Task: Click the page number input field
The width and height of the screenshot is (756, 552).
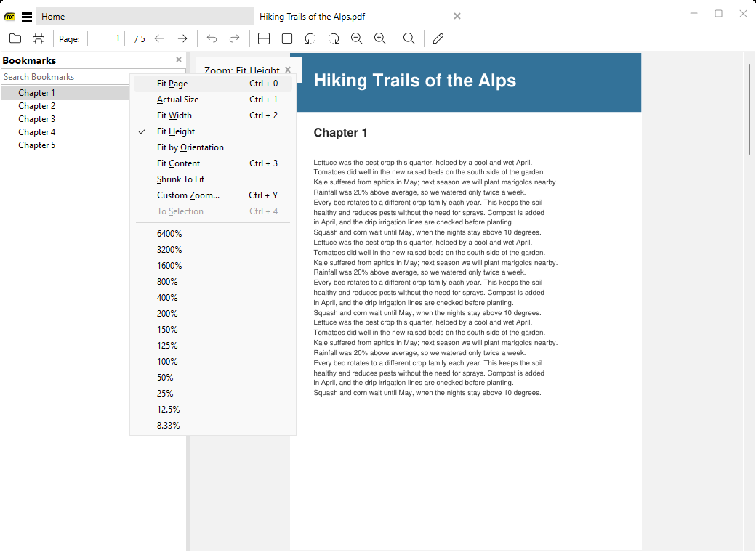Action: point(106,38)
